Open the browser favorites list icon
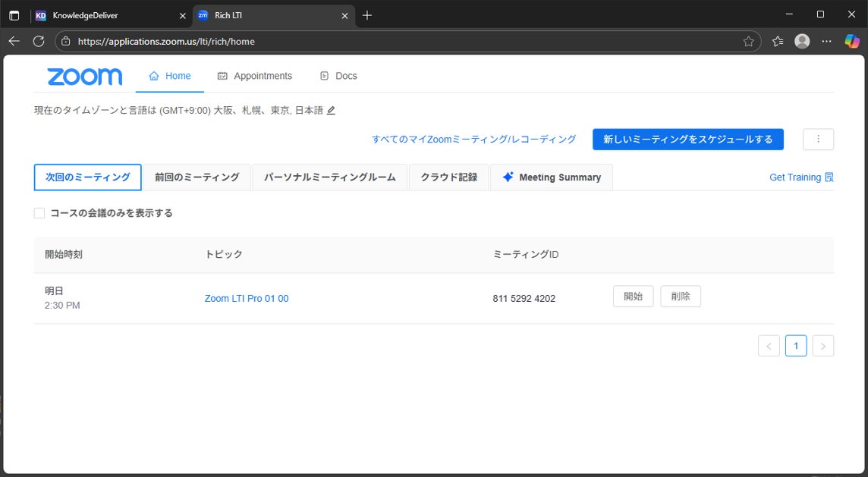 pyautogui.click(x=778, y=42)
